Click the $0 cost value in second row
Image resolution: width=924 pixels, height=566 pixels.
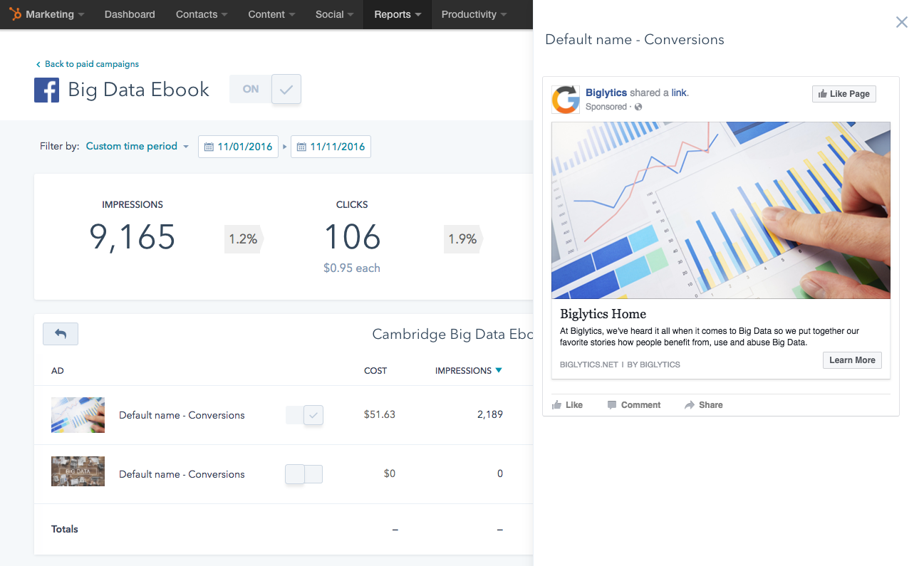(389, 473)
